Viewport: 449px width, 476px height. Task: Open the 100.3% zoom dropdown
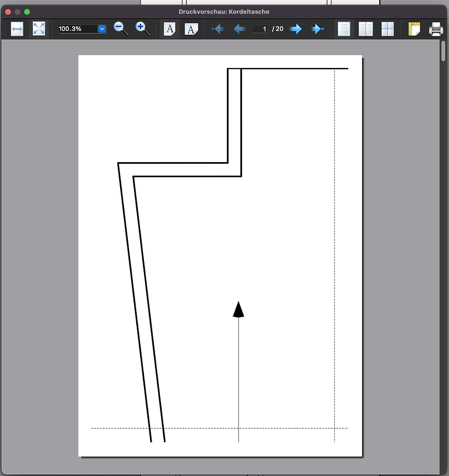(x=102, y=29)
